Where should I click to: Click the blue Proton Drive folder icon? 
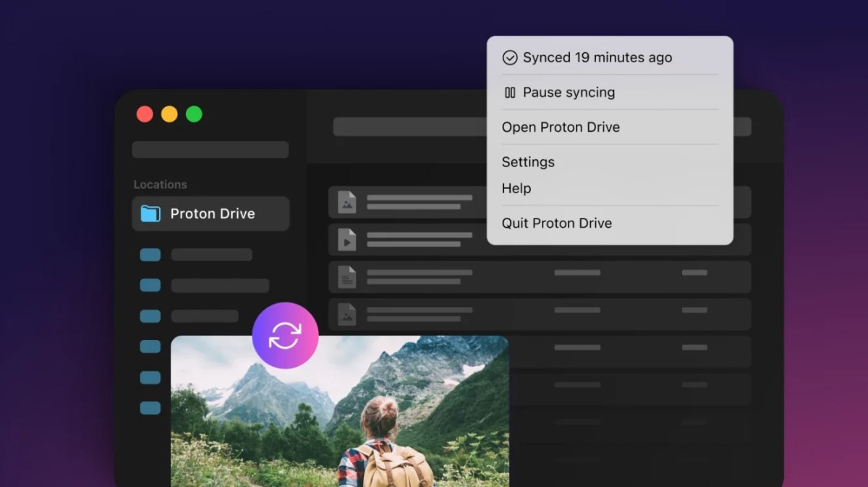[x=150, y=213]
